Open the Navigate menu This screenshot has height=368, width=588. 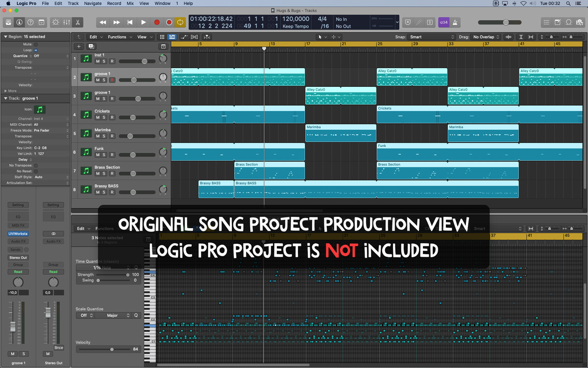[x=93, y=3]
